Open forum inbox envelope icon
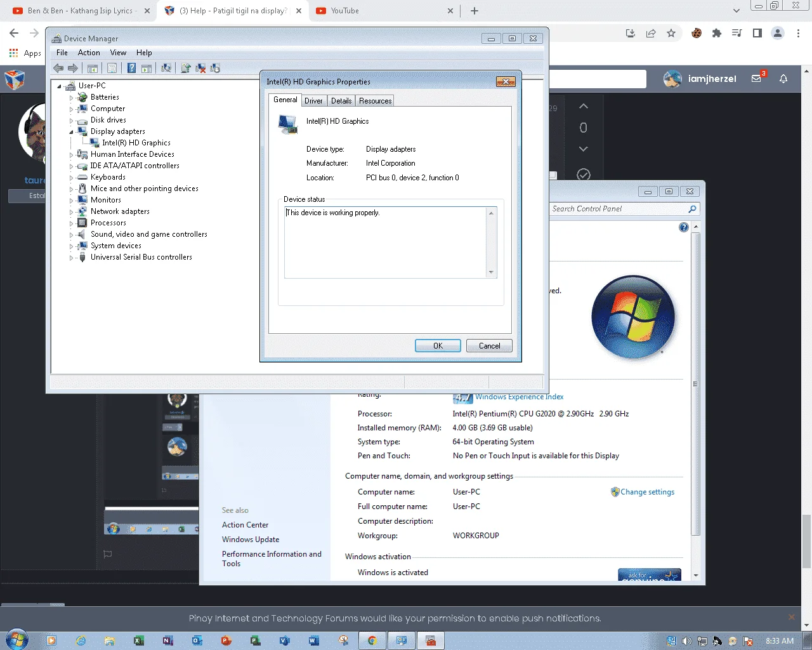The width and height of the screenshot is (812, 650). pos(756,79)
